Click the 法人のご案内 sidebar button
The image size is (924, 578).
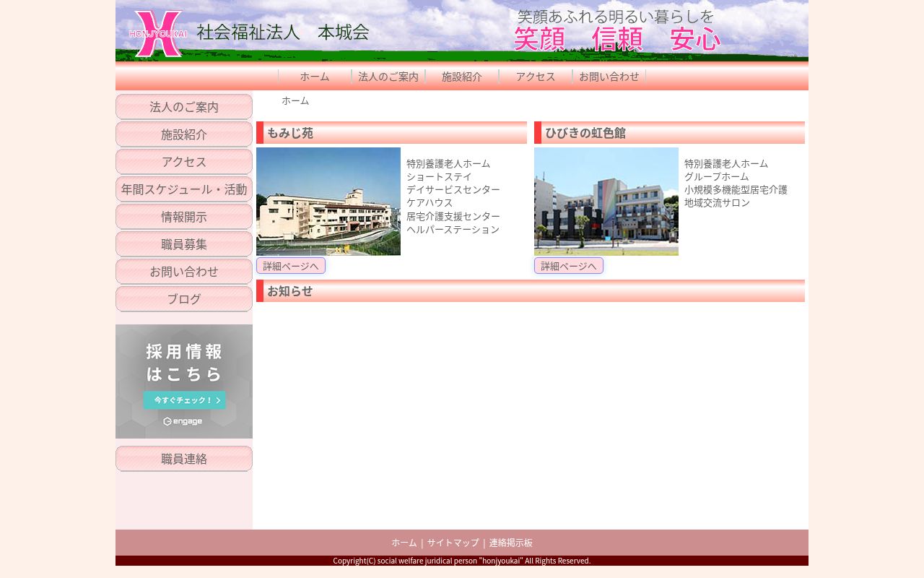tap(184, 107)
